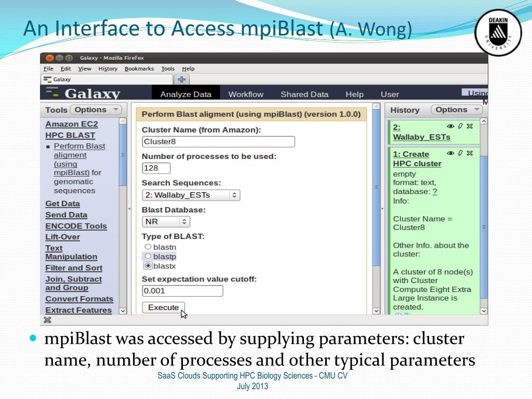Click the Galaxy tab favicon
532x399 pixels.
(47, 79)
